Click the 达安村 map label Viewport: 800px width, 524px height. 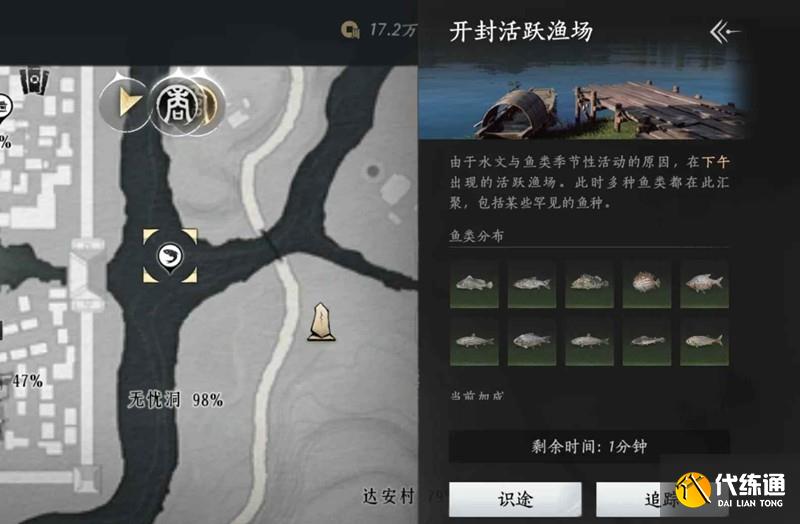389,496
